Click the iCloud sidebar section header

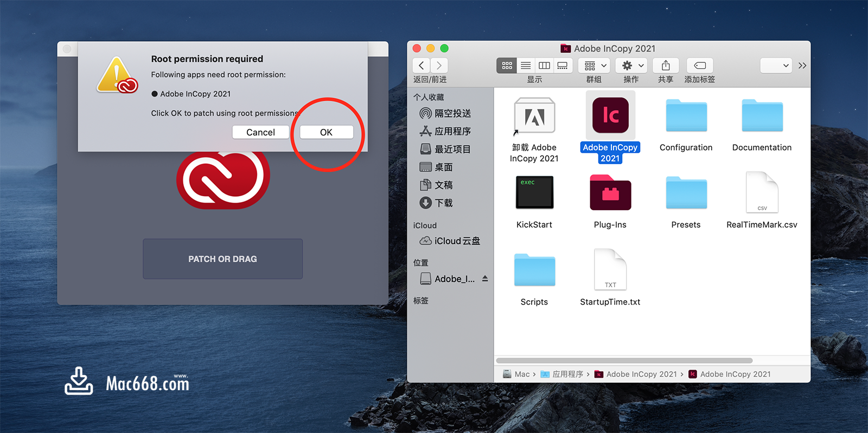[x=425, y=225]
